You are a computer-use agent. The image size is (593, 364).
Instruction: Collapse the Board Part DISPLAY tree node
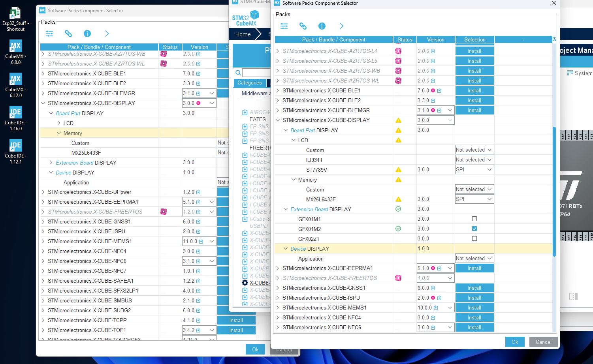[286, 130]
